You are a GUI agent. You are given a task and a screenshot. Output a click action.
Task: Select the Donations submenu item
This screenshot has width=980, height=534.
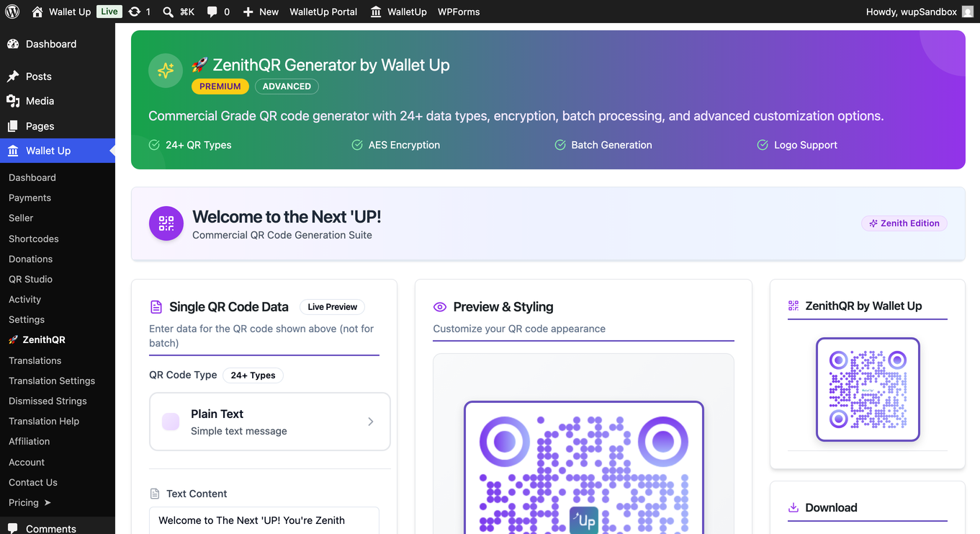pos(30,259)
